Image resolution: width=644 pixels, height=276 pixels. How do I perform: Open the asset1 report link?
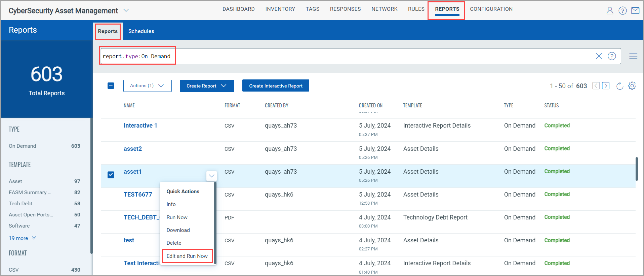click(132, 172)
